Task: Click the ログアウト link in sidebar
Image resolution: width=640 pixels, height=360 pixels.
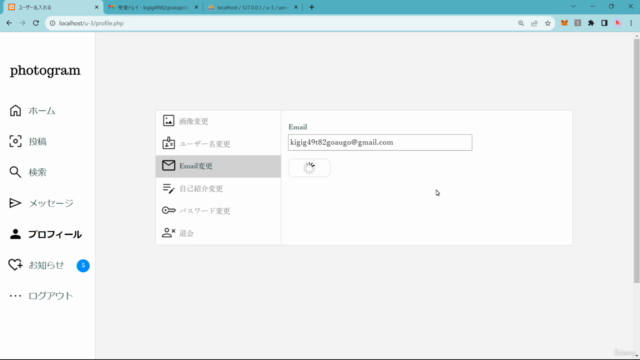Action: pos(51,296)
